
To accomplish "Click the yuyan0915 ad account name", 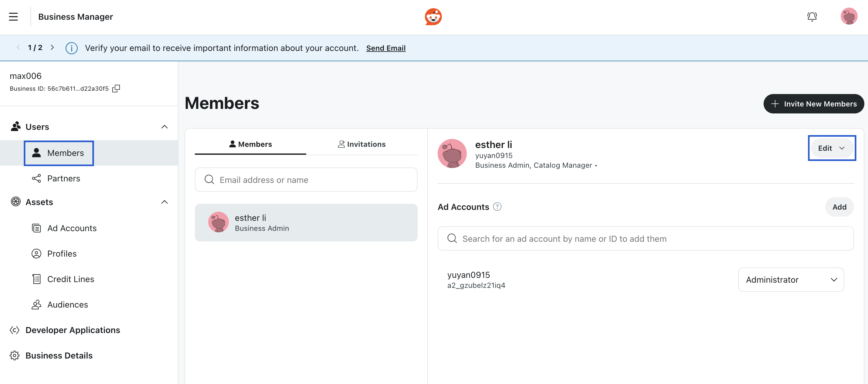I will [468, 275].
